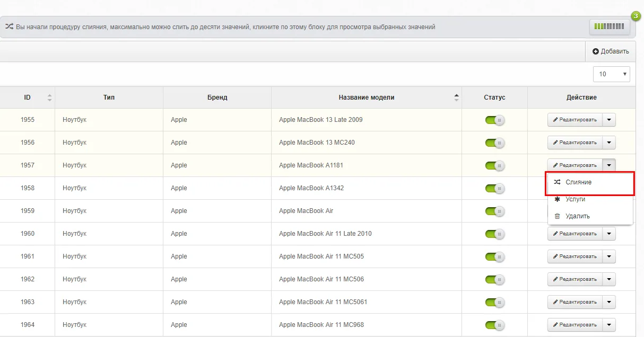Open the rows-per-page dropdown showing 10
The height and width of the screenshot is (337, 644).
coord(612,74)
